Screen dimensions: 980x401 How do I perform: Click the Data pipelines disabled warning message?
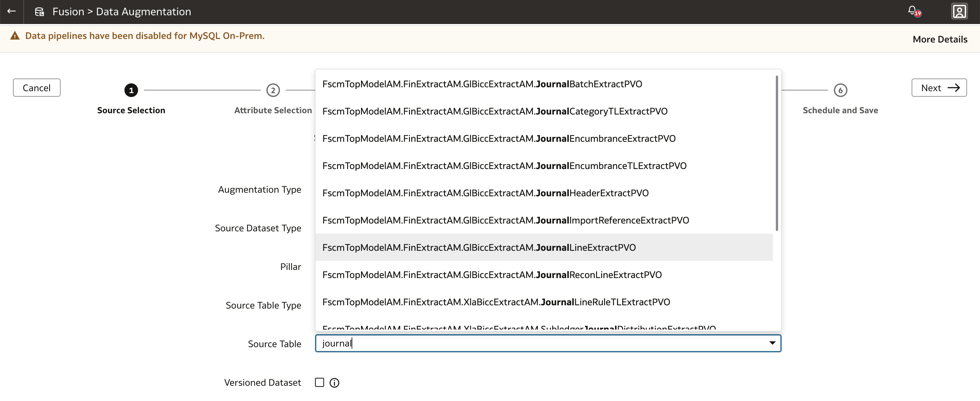coord(145,36)
